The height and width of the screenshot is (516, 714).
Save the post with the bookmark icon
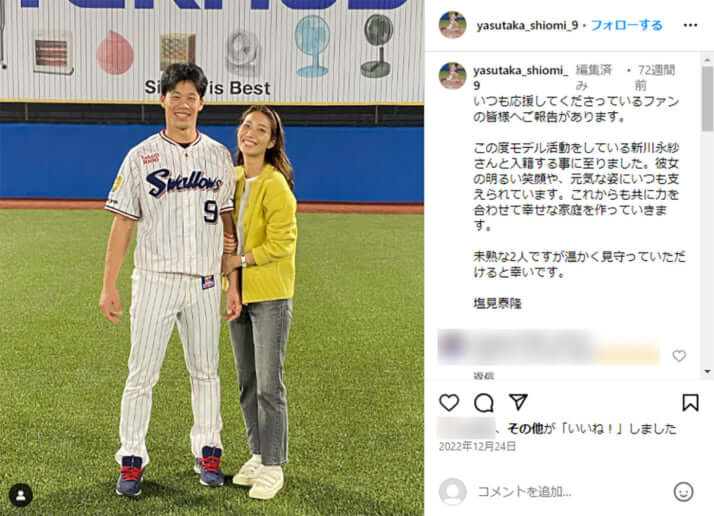(690, 403)
